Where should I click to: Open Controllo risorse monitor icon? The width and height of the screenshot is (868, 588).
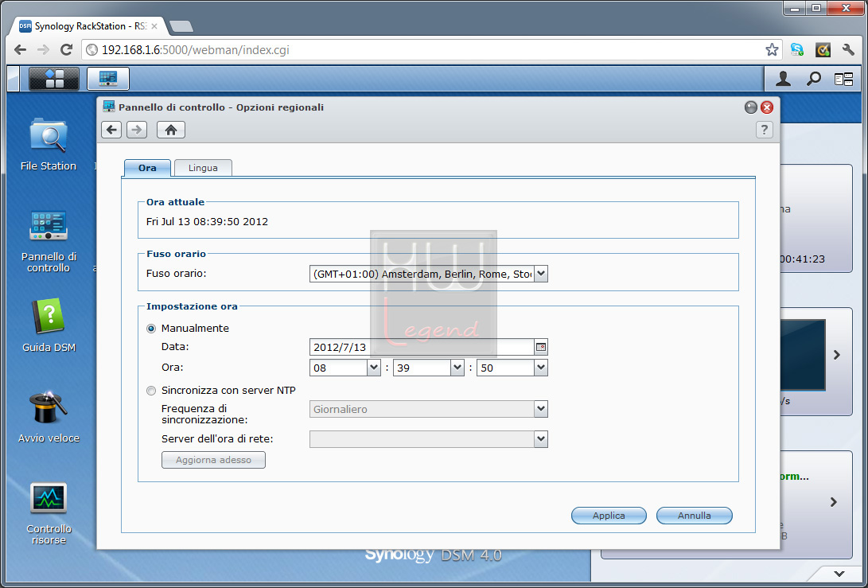[x=49, y=513]
